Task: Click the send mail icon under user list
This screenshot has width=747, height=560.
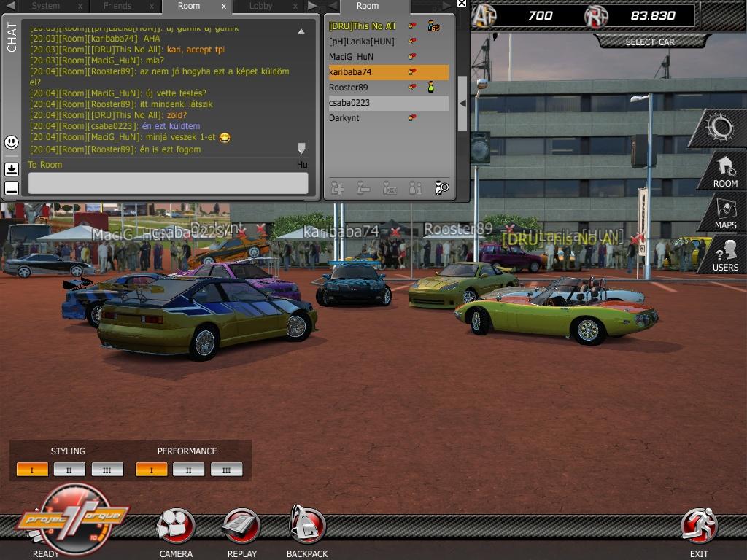Action: click(390, 188)
